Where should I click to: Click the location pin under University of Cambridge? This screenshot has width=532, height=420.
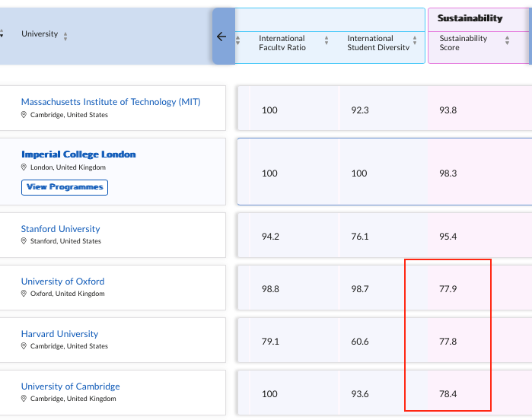[24, 399]
